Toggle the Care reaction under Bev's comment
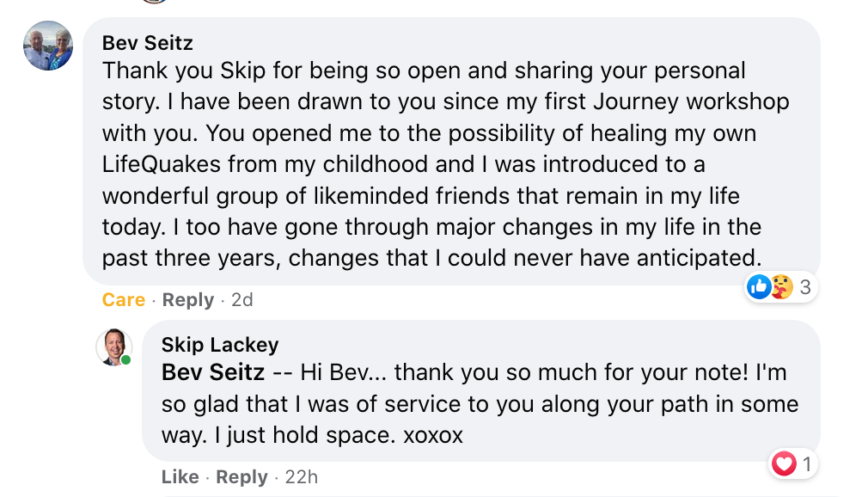Viewport: 868px width, 497px height. click(x=124, y=300)
